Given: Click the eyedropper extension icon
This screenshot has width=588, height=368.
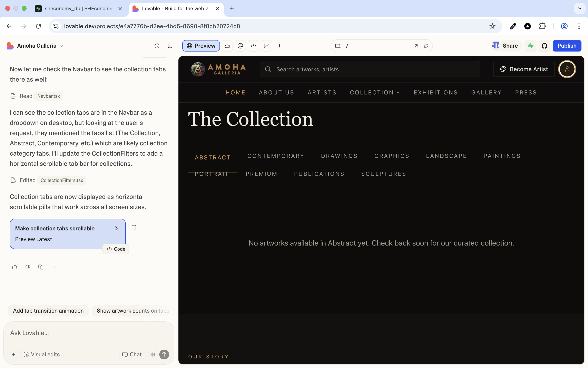Looking at the screenshot, I should pos(513,26).
